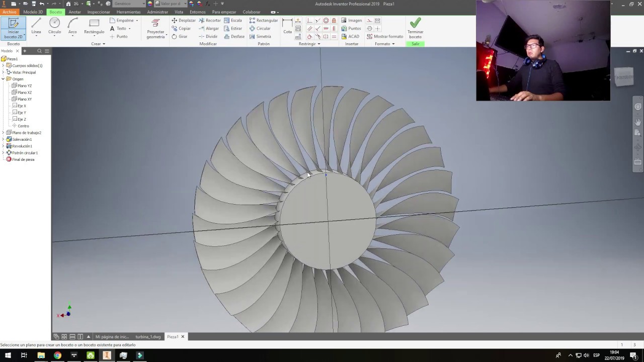Close the Pieza1 document tab
Screen dimensions: 644x362
click(x=183, y=337)
